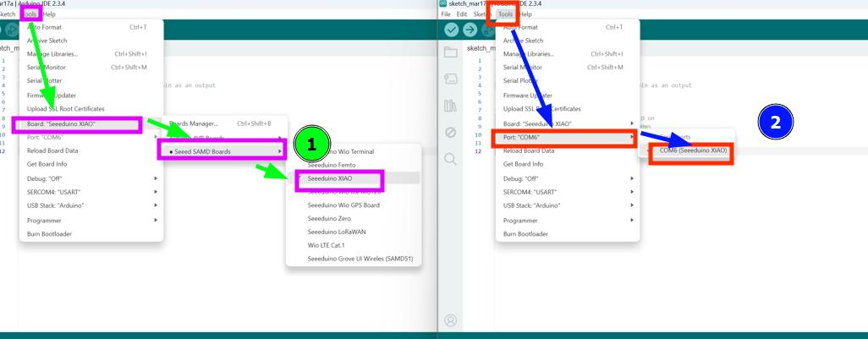Click line number 1 in left editor

[3, 61]
